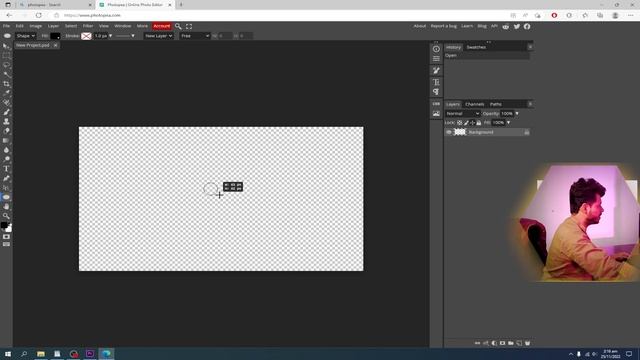640x360 pixels.
Task: Select the Clone Stamp tool
Action: 6,122
